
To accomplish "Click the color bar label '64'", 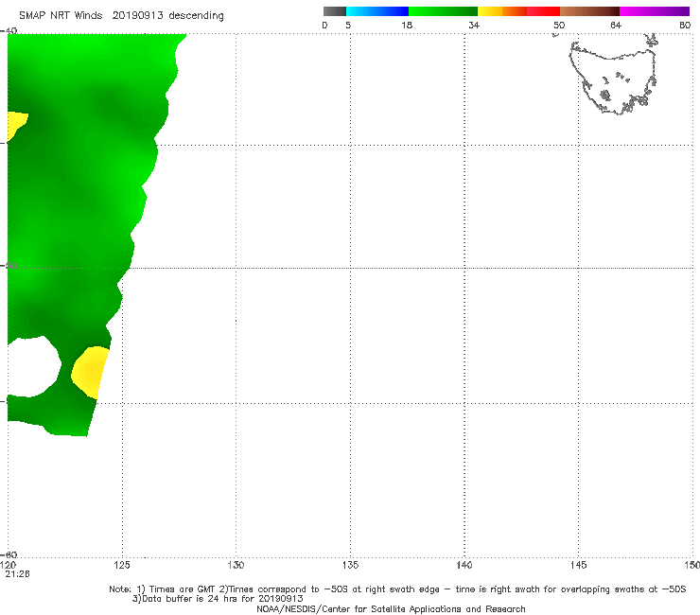I will [616, 25].
